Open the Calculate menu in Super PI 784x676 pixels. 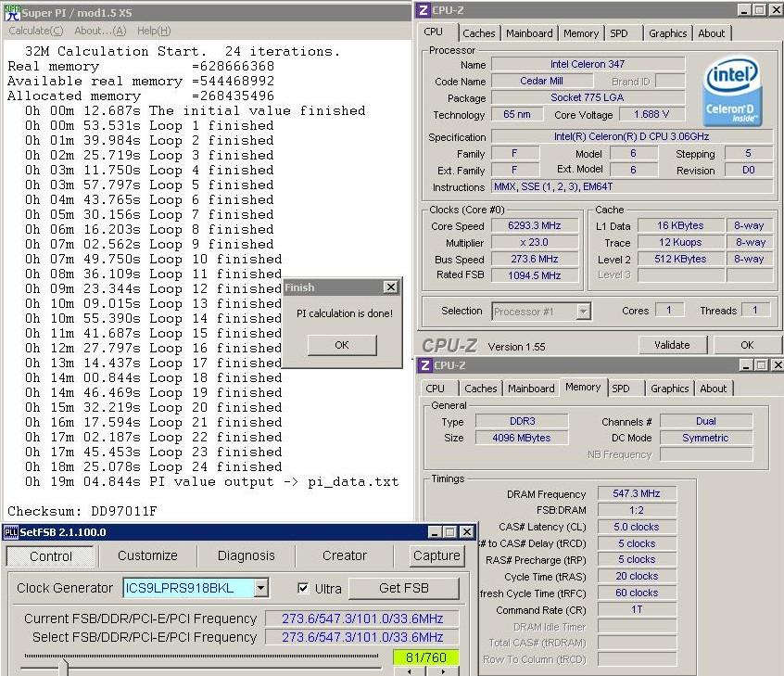pos(36,31)
